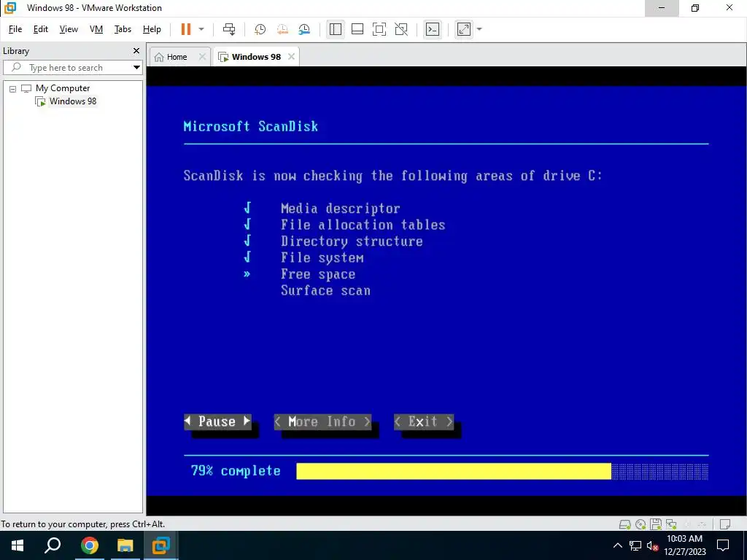Click the taskbar clock showing 10:03 AM
The width and height of the screenshot is (747, 560).
click(x=684, y=545)
